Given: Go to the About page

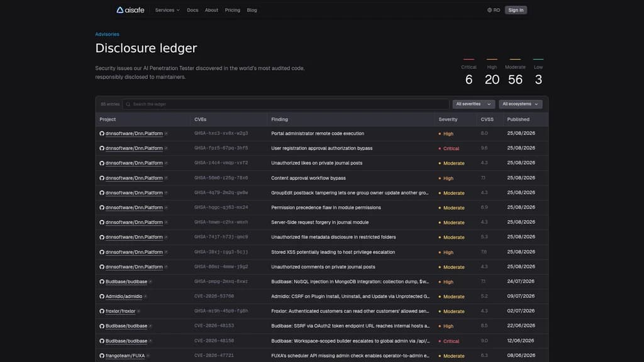Looking at the screenshot, I should pyautogui.click(x=211, y=10).
